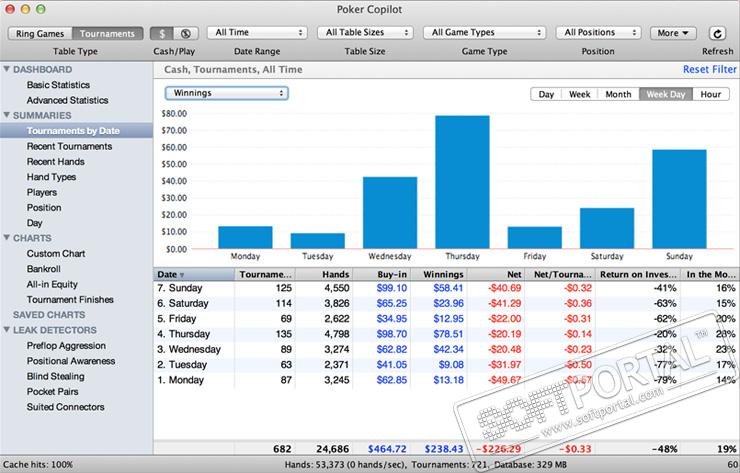Screen dimensions: 740x473
Task: Open Tournament Finishes chart
Action: point(70,300)
